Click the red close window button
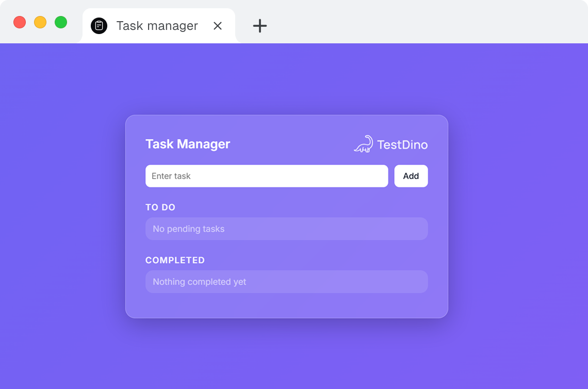This screenshot has width=588, height=389. [x=20, y=22]
